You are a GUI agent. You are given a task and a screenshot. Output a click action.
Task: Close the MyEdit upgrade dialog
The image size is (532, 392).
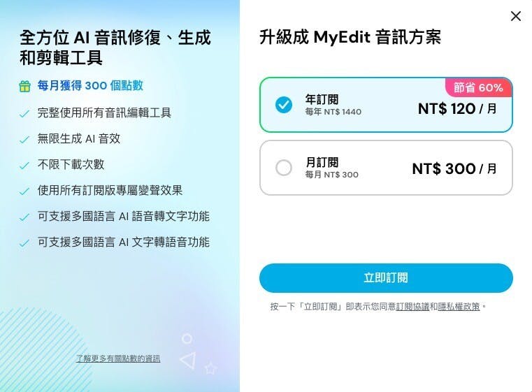point(516,16)
